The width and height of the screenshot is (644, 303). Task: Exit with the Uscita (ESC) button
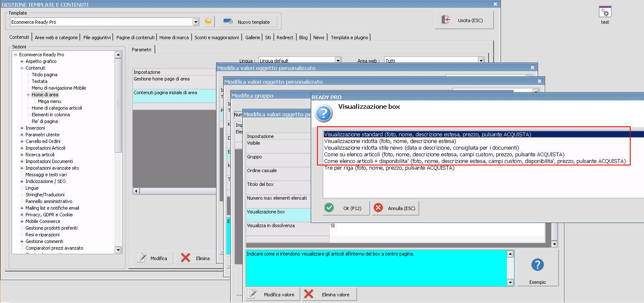coord(464,20)
